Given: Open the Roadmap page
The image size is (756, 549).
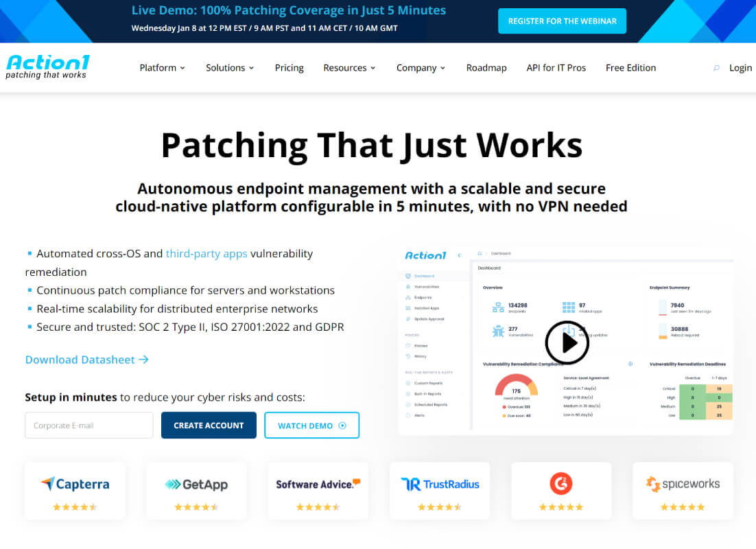Looking at the screenshot, I should (x=486, y=68).
